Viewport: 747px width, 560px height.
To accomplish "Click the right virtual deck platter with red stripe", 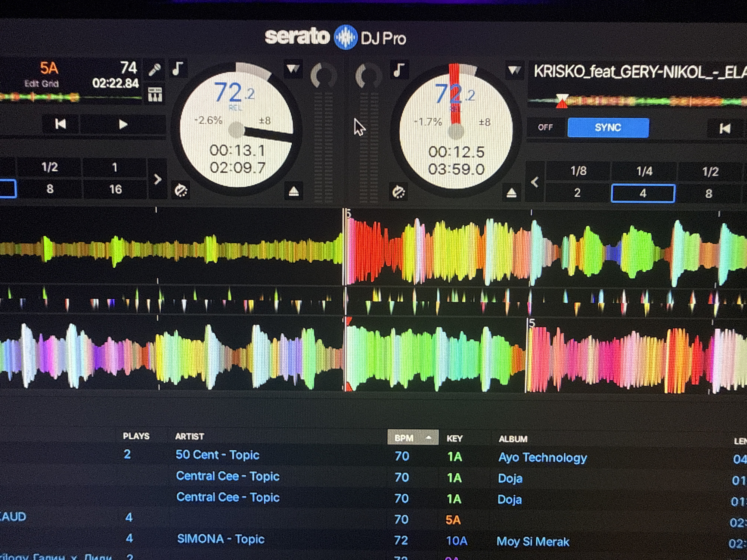I will tap(456, 131).
